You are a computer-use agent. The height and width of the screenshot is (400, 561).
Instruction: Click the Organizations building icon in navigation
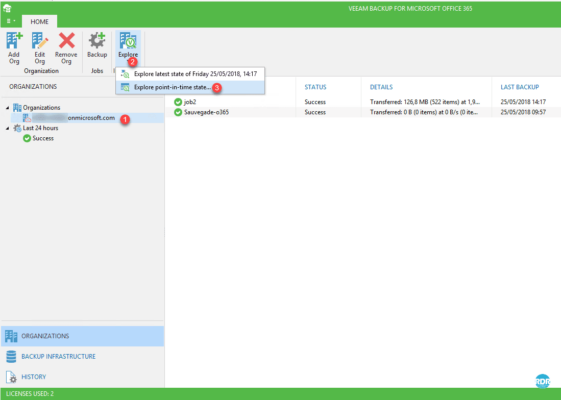[11, 336]
